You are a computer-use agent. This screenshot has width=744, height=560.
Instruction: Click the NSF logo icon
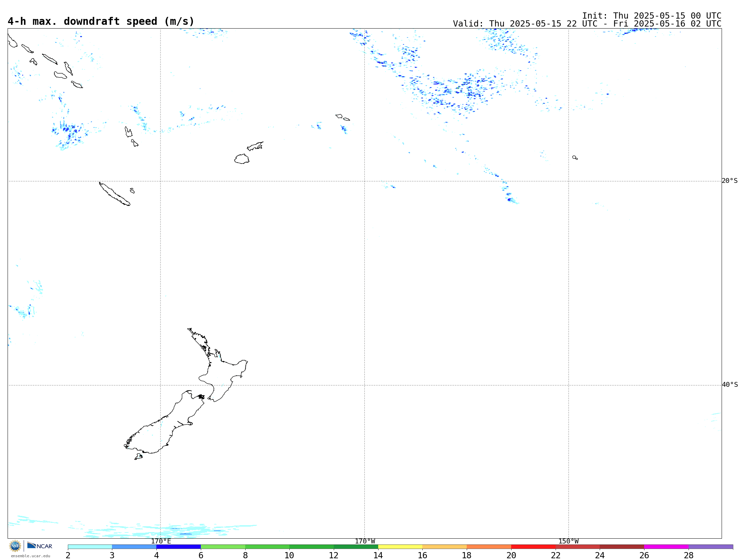click(x=15, y=546)
